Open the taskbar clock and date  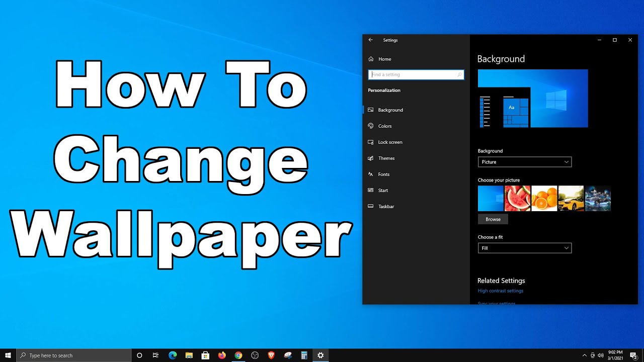(616, 355)
